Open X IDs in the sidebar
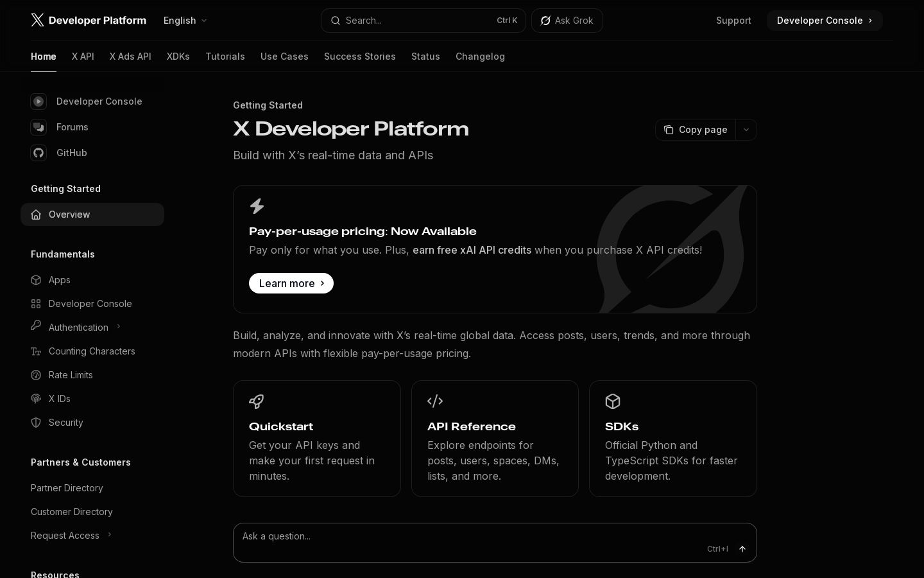This screenshot has width=924, height=578. 92,399
